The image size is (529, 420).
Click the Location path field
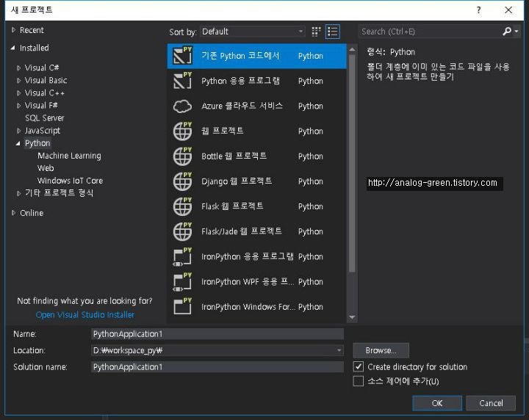click(212, 350)
